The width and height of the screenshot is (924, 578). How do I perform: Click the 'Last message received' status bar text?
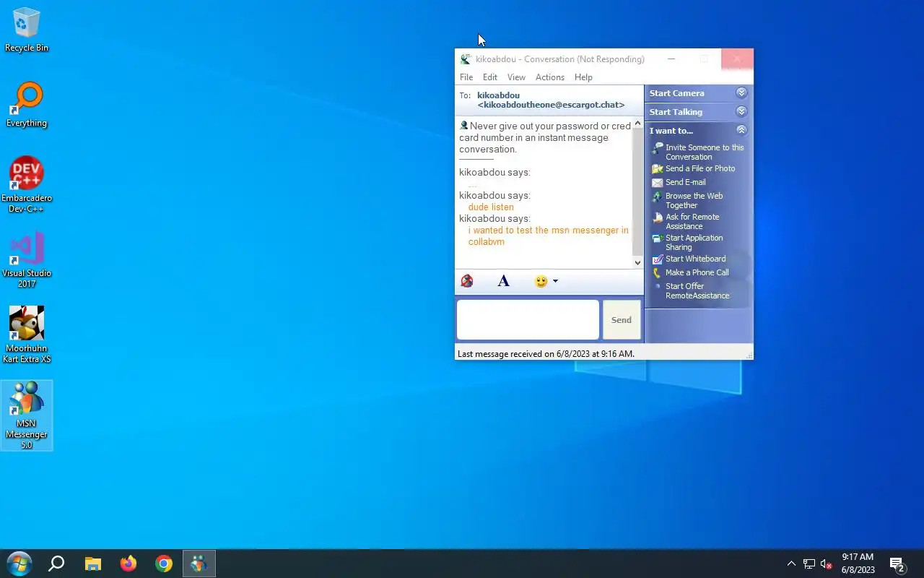[x=546, y=354]
